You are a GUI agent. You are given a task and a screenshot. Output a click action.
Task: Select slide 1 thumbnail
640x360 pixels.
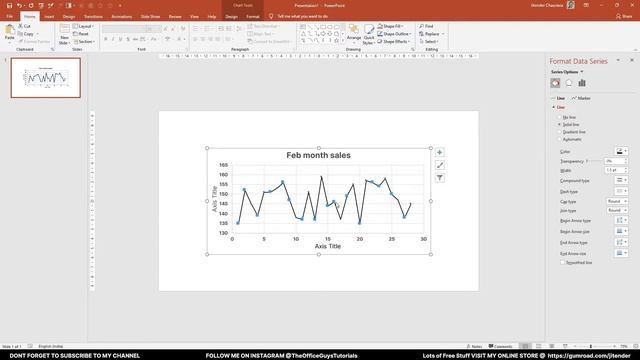coord(46,78)
